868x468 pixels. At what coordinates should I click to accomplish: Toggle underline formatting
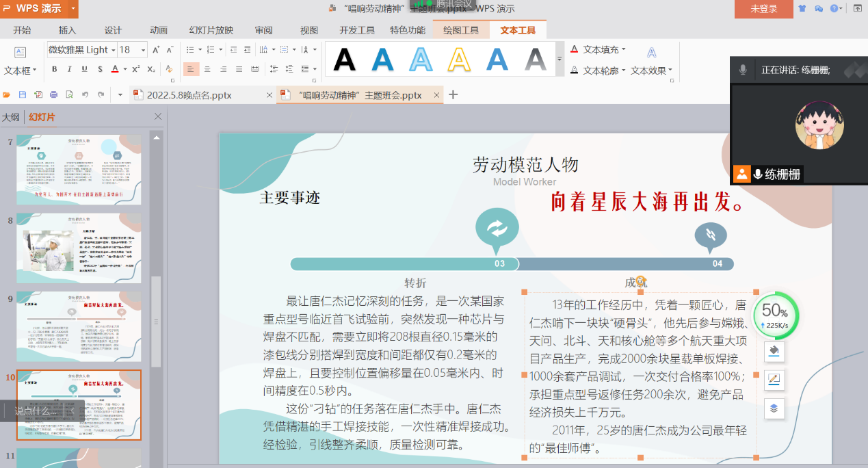[84, 69]
